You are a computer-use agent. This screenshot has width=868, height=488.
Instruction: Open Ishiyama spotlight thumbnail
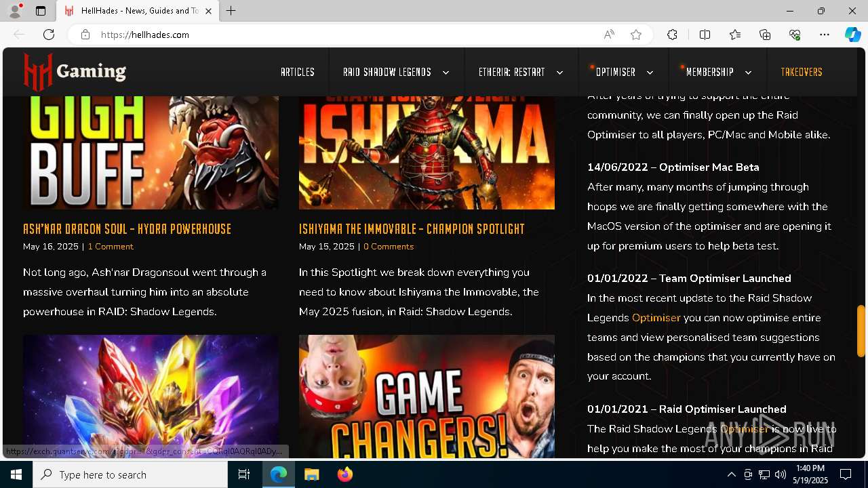tap(427, 152)
